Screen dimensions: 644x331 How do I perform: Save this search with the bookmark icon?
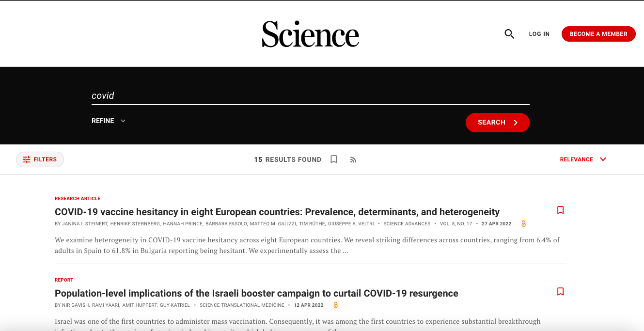tap(334, 159)
